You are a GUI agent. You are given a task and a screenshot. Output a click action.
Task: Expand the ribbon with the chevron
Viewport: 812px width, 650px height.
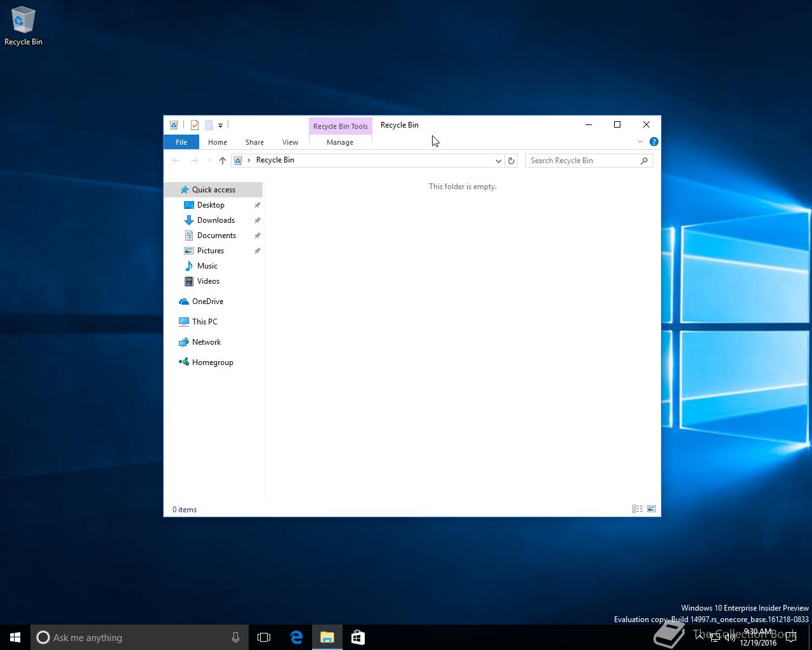pyautogui.click(x=639, y=142)
